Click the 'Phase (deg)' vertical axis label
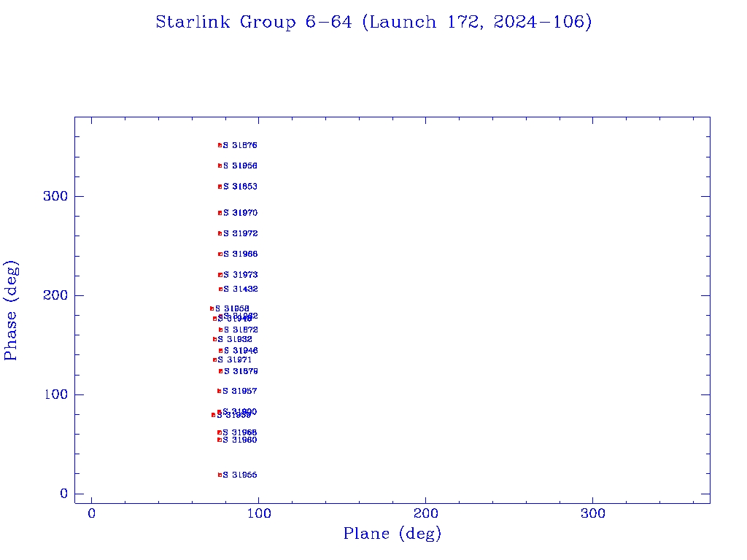Image resolution: width=747 pixels, height=560 pixels. pos(11,311)
